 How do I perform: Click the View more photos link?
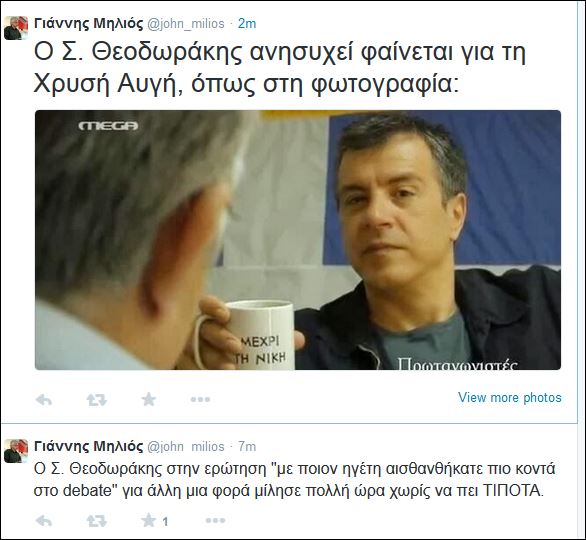(510, 397)
